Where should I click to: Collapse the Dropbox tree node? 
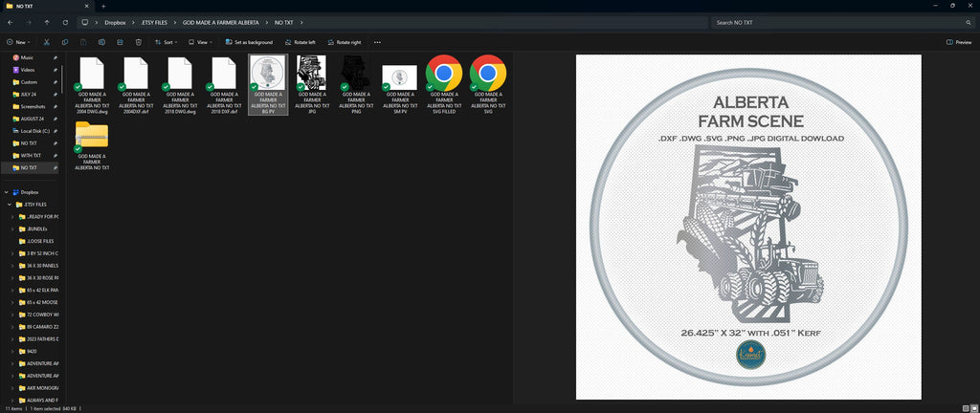coord(6,192)
